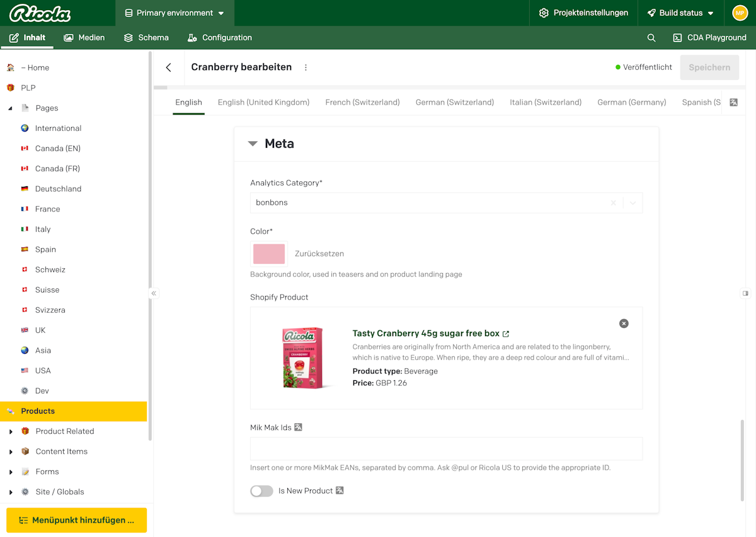This screenshot has height=537, width=756.
Task: Collapse the Meta section
Action: pyautogui.click(x=253, y=144)
